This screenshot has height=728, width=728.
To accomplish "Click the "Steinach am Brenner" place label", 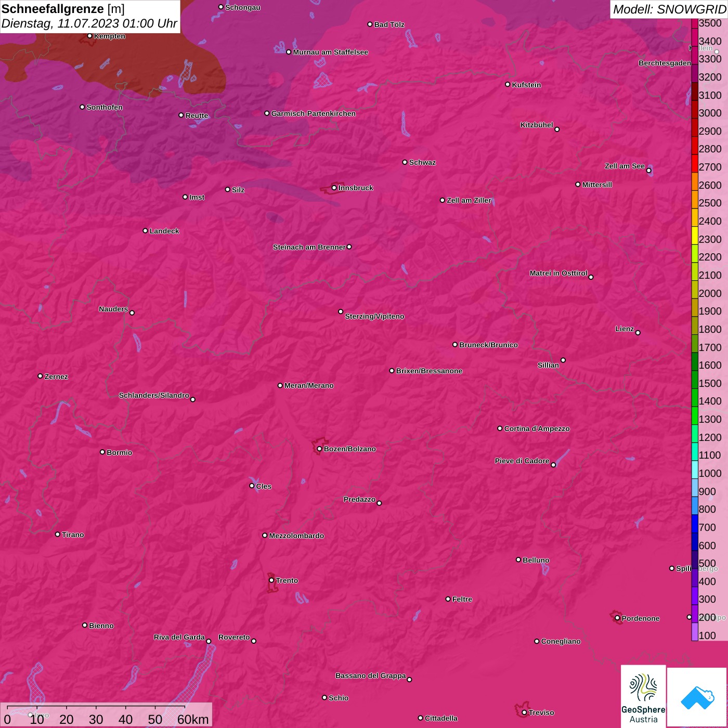I will (309, 247).
